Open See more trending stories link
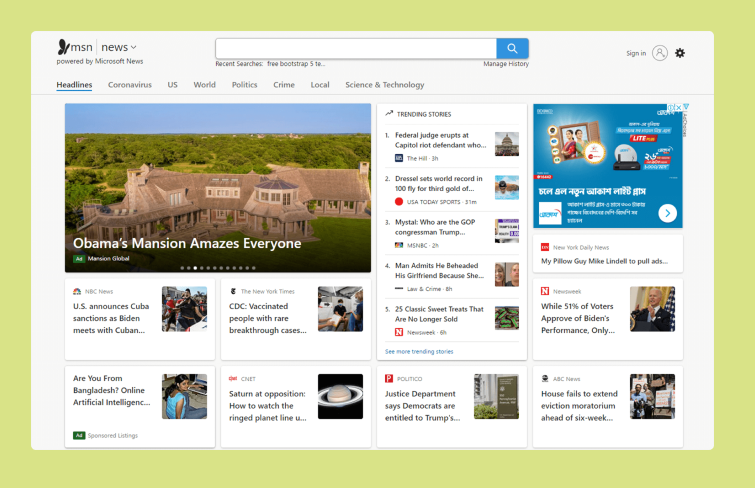 (x=419, y=351)
